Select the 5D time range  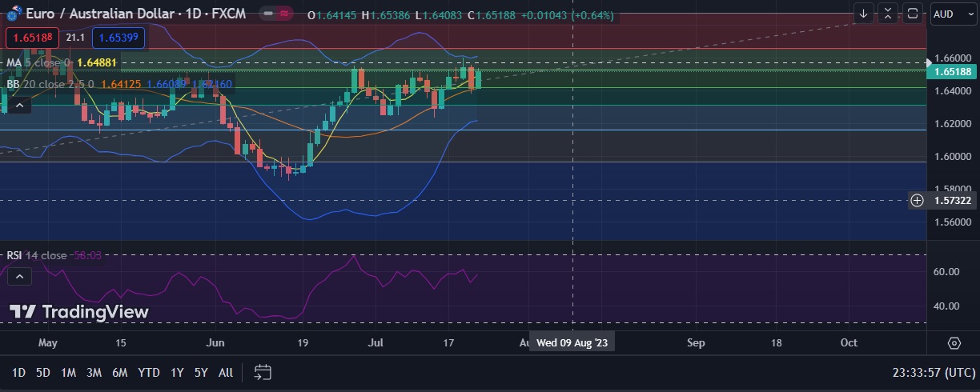click(43, 372)
